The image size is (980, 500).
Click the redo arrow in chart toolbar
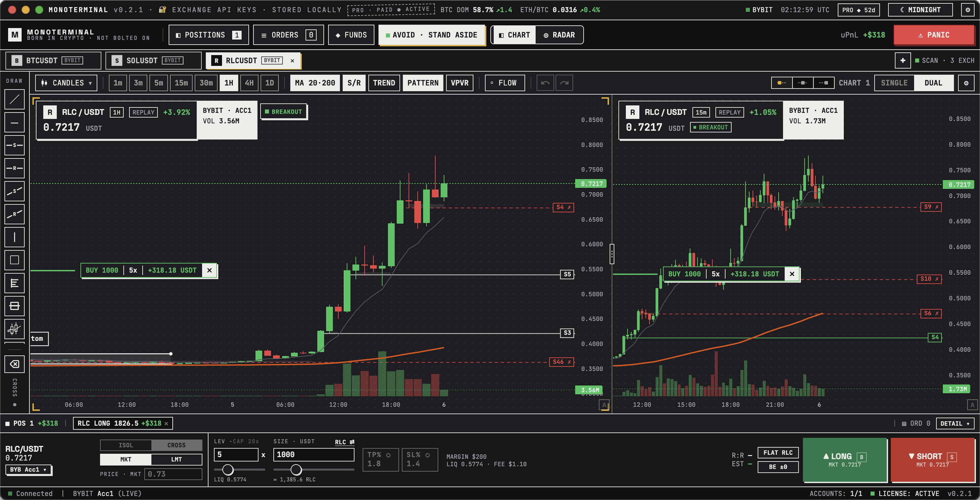(565, 83)
